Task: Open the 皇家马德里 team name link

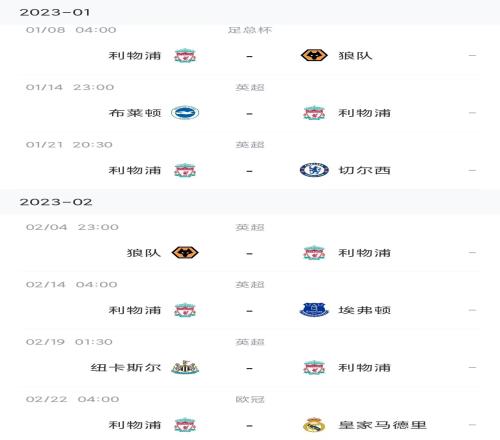Action: click(x=382, y=425)
